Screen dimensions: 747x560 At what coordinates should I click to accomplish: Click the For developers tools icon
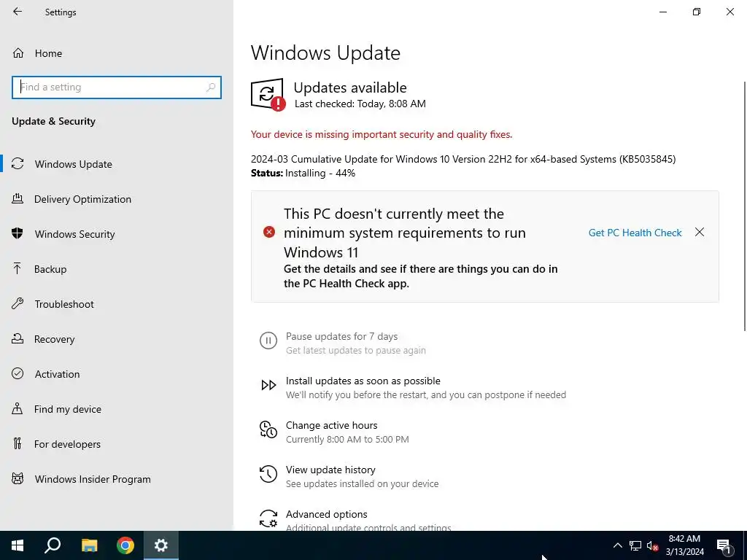pos(18,444)
